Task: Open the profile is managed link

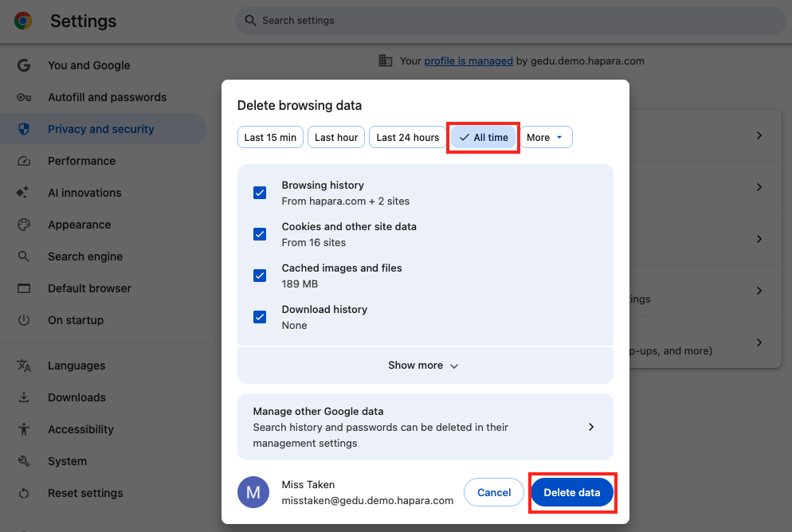Action: 469,61
